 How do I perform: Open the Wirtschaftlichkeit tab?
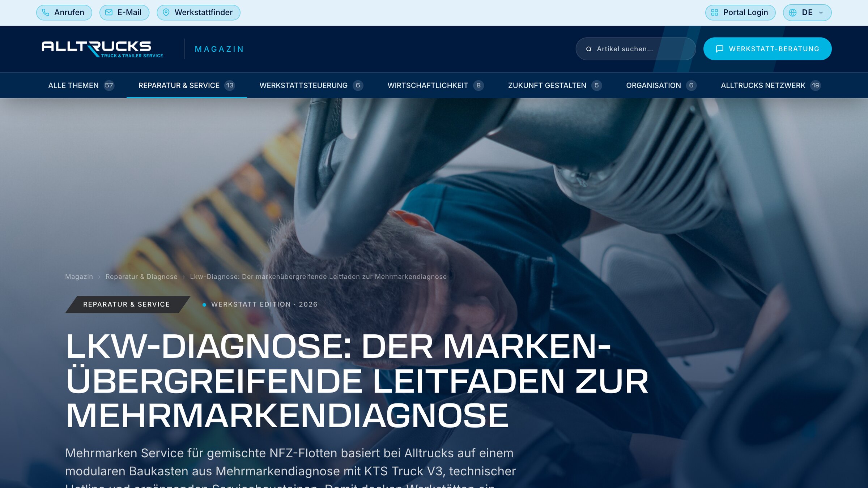(435, 85)
